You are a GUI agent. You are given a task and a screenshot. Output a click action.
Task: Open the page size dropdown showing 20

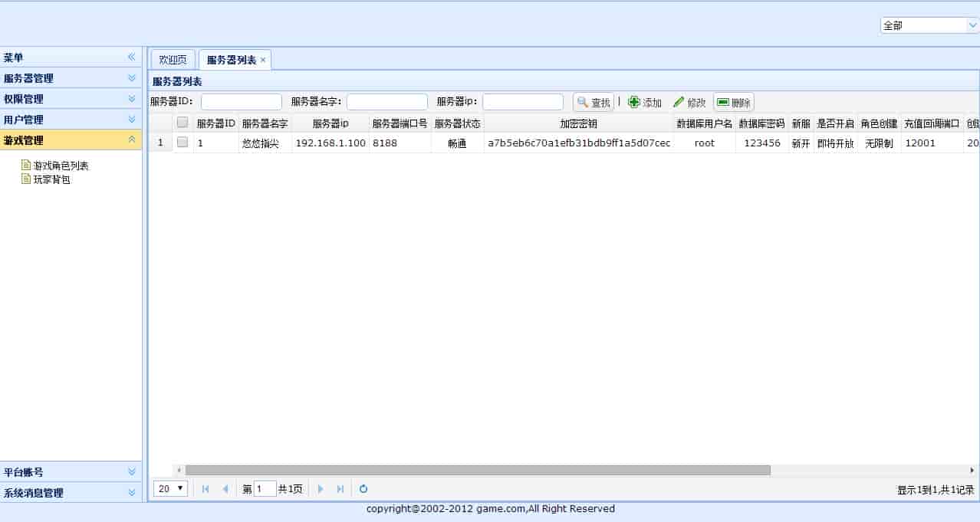(x=171, y=489)
